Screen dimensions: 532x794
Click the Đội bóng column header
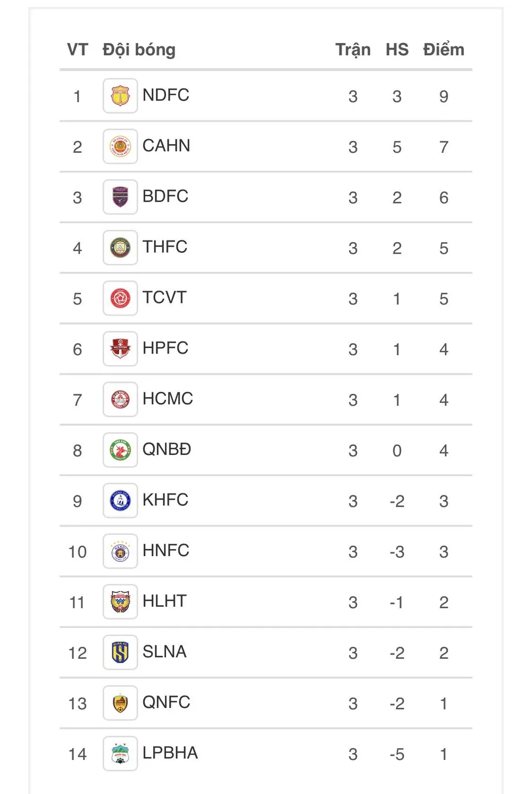click(139, 49)
